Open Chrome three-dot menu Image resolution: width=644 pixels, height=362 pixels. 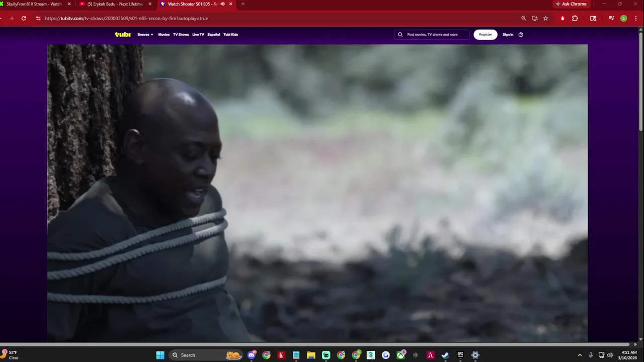tap(635, 18)
